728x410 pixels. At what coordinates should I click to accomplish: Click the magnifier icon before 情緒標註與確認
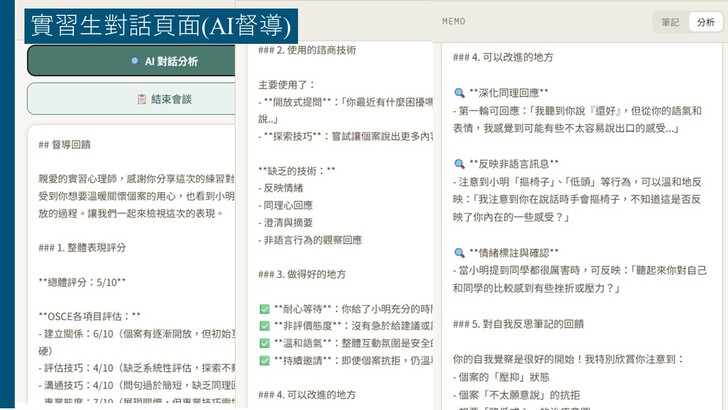pyautogui.click(x=459, y=252)
